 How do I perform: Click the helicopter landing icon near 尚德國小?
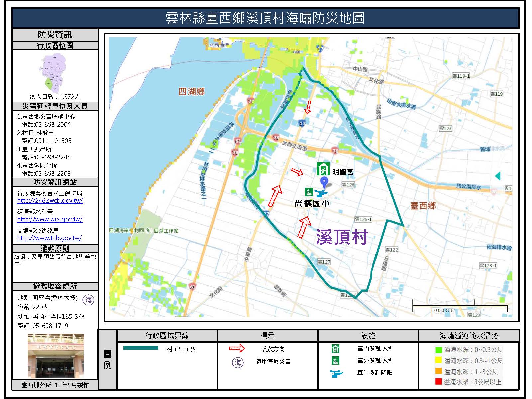click(321, 193)
